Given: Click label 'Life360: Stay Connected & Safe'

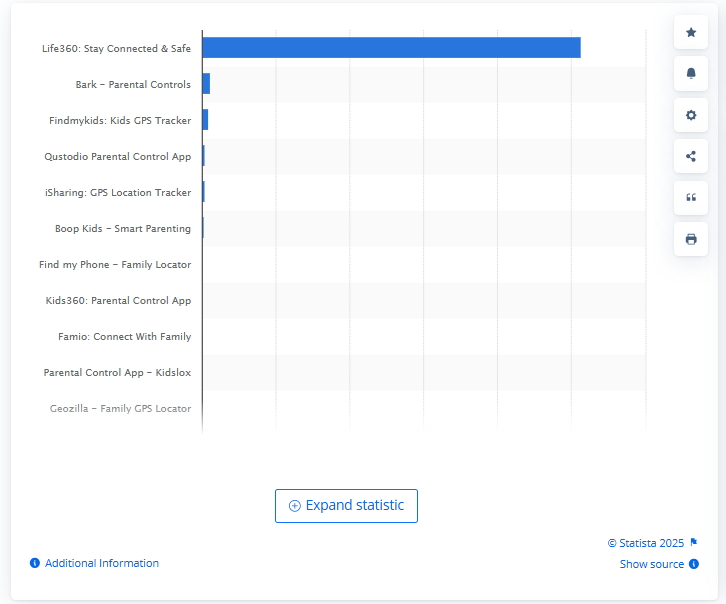Looking at the screenshot, I should (x=116, y=49).
